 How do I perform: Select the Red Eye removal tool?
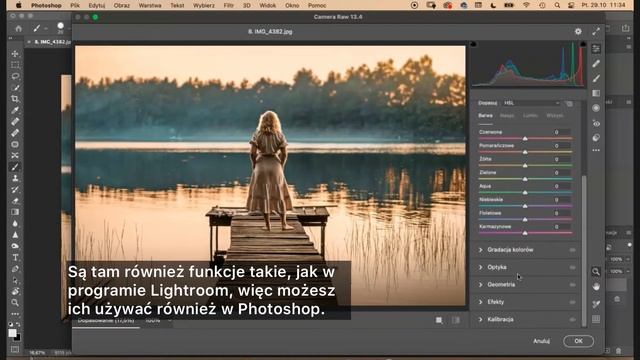(596, 123)
